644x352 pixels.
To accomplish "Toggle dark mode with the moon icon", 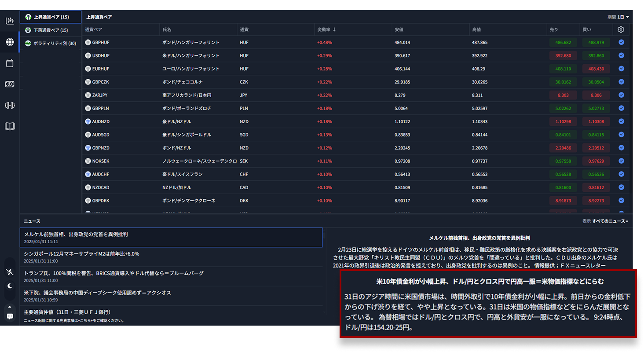I will [x=10, y=286].
